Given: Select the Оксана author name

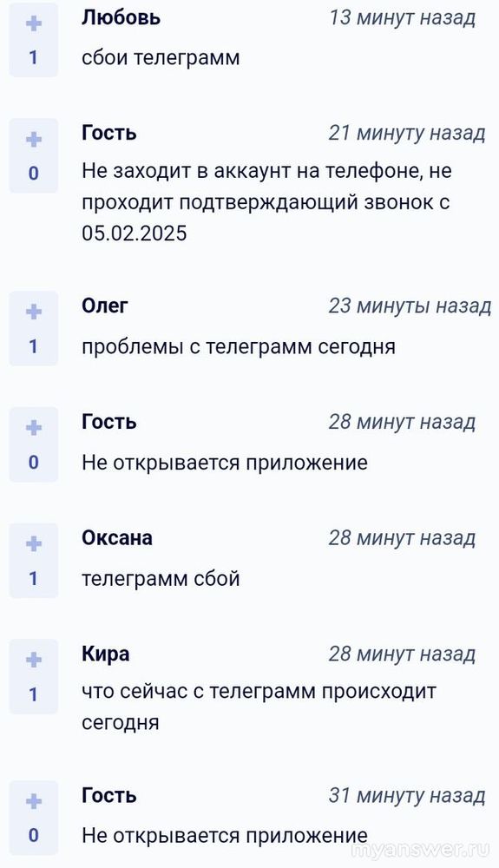Looking at the screenshot, I should coord(117,538).
